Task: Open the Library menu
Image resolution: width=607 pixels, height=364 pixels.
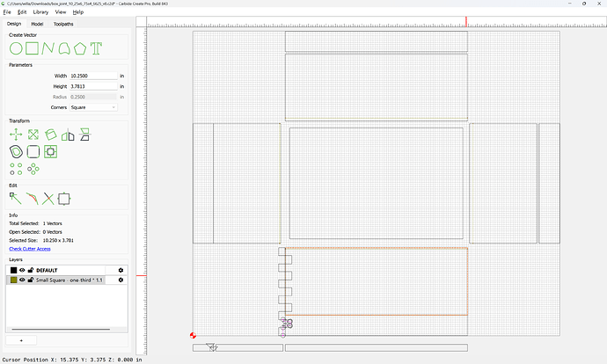Action: click(x=40, y=12)
